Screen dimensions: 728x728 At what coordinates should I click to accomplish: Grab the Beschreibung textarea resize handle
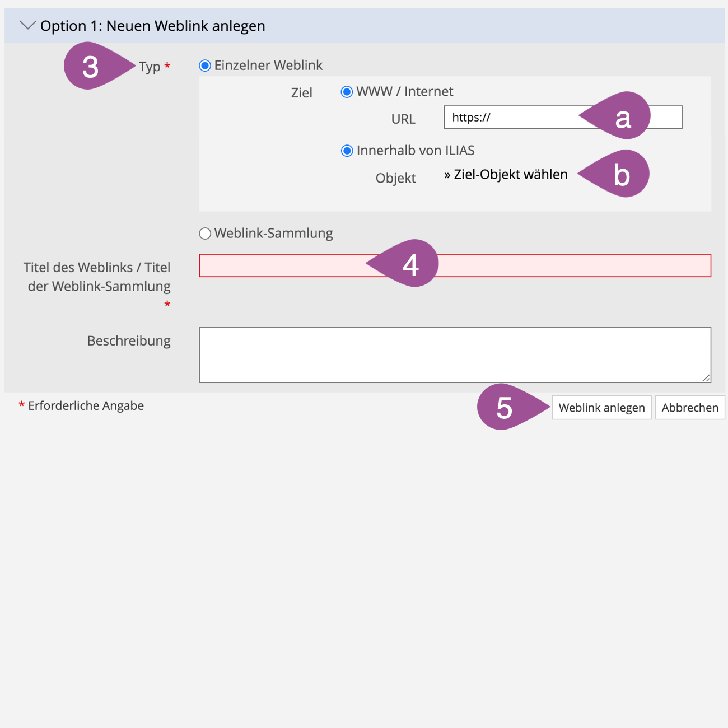[707, 379]
